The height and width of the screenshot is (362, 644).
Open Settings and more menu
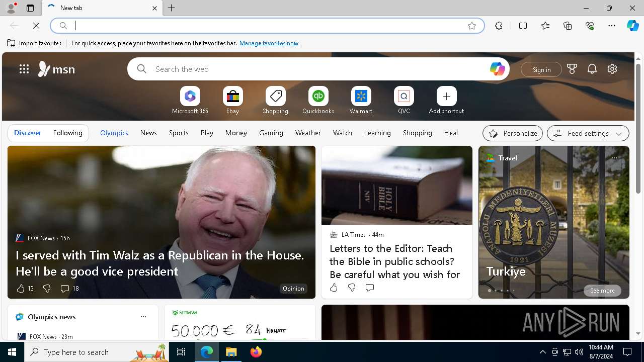click(x=612, y=26)
